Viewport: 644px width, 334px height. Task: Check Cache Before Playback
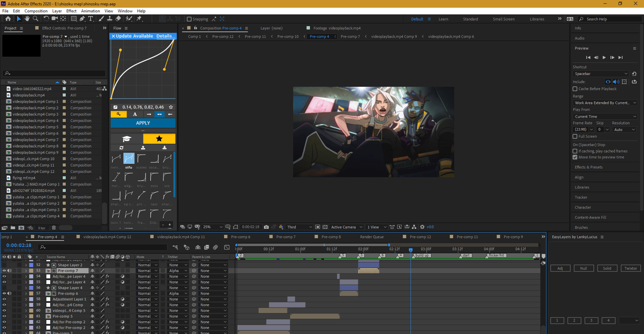(575, 89)
